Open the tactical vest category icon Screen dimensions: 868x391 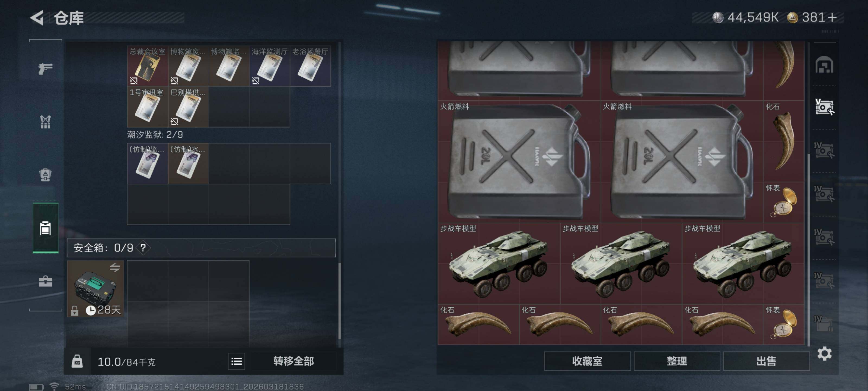(45, 122)
